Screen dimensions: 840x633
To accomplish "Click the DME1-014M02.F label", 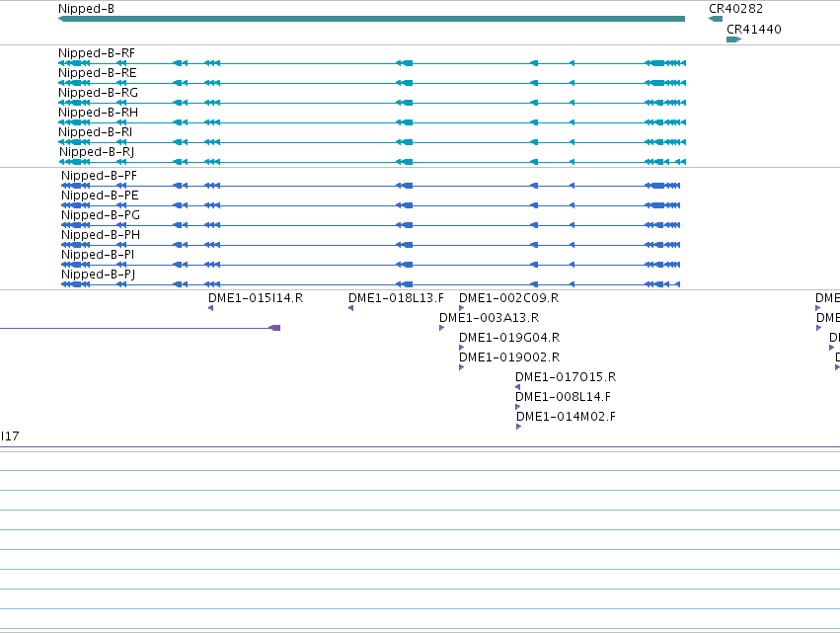I will (566, 417).
